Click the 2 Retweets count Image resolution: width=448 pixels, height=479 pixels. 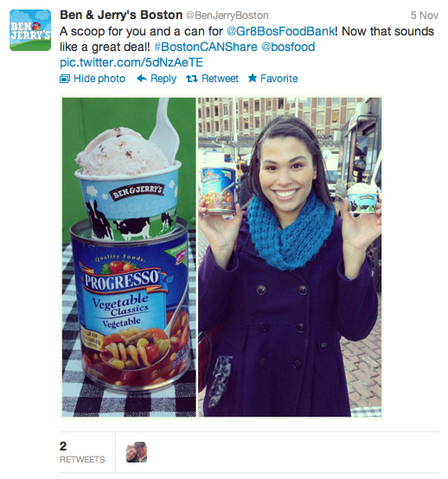coord(82,452)
